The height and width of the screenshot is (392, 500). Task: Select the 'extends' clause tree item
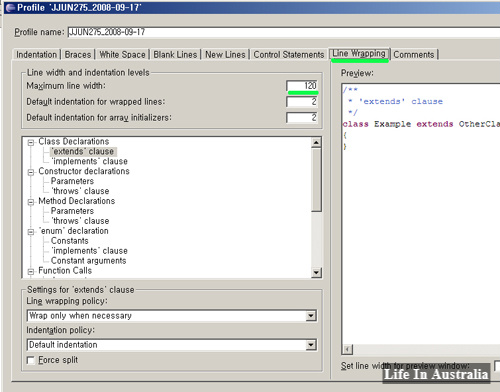83,151
